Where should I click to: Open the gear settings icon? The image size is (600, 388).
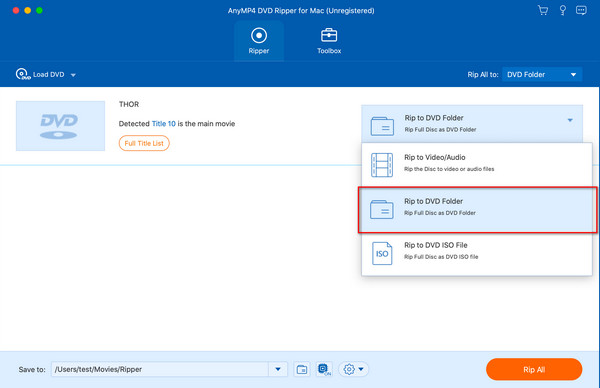[349, 369]
